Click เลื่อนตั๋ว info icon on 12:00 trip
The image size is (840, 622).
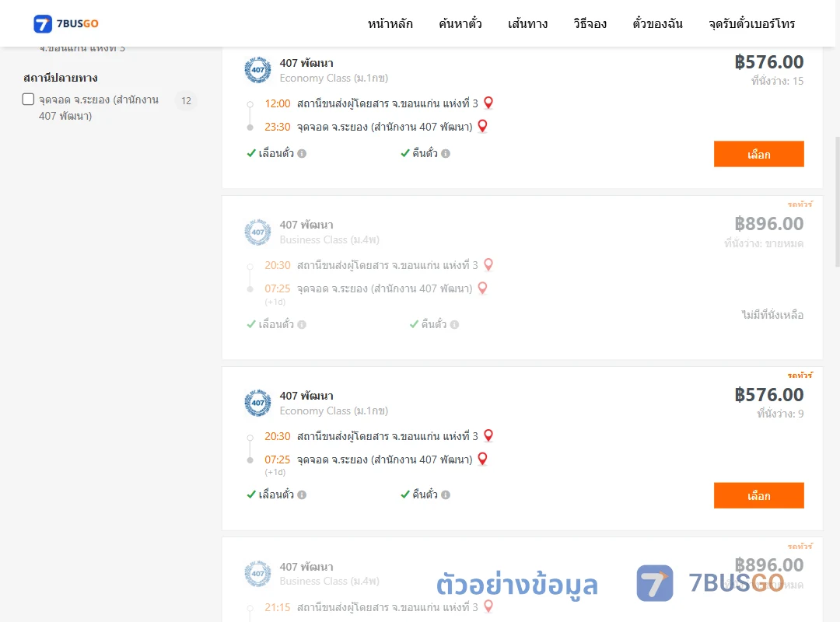302,153
